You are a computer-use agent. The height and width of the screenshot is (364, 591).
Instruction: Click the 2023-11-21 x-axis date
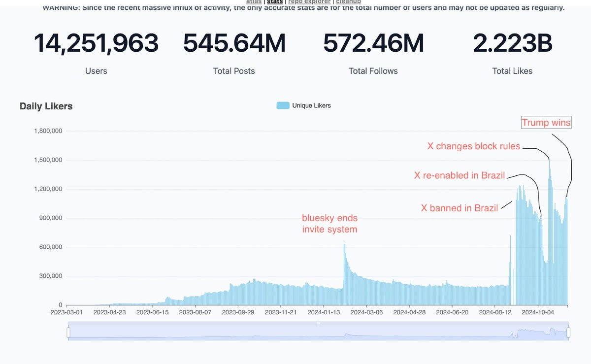(281, 312)
